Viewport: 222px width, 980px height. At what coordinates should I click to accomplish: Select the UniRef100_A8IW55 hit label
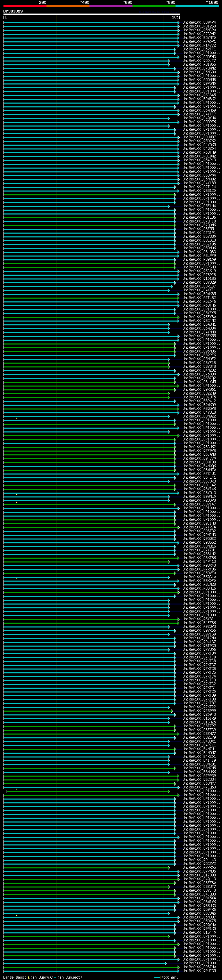199,65
